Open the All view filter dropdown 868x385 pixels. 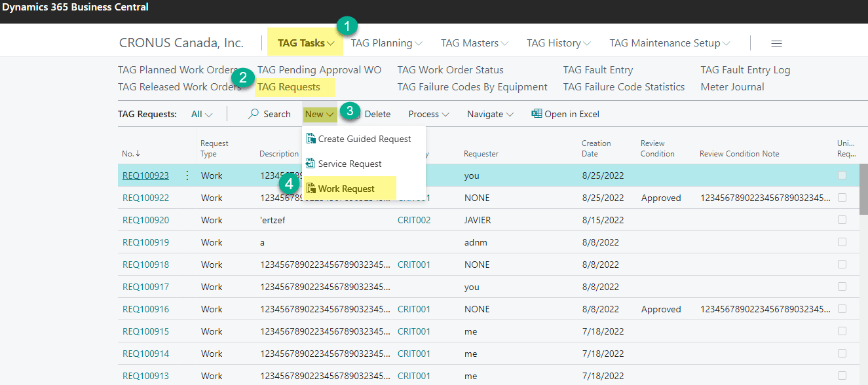[202, 114]
